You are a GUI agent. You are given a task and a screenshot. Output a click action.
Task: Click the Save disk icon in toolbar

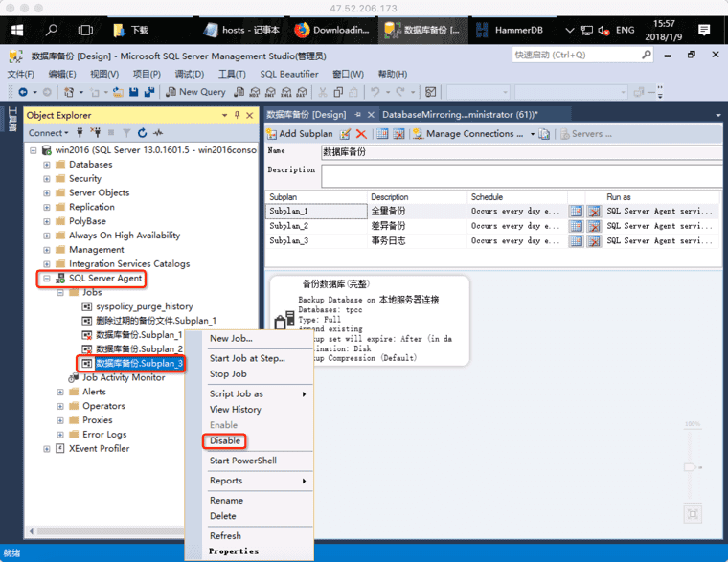click(134, 92)
